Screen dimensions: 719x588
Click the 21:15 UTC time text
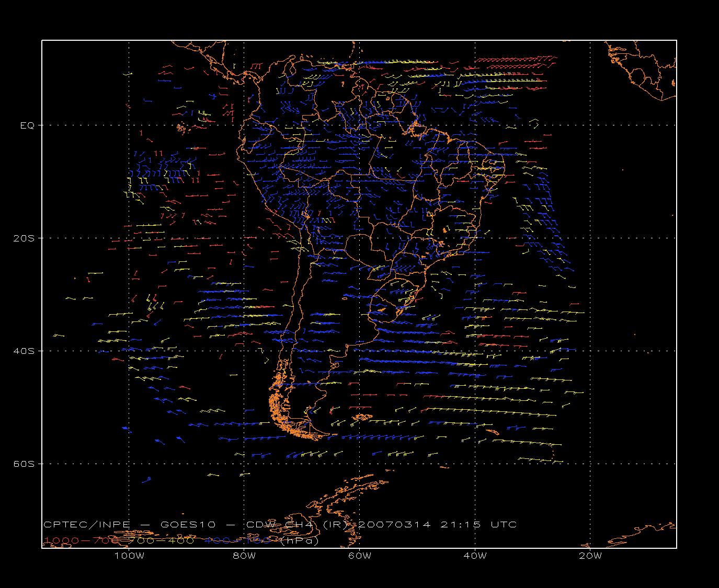coord(479,525)
